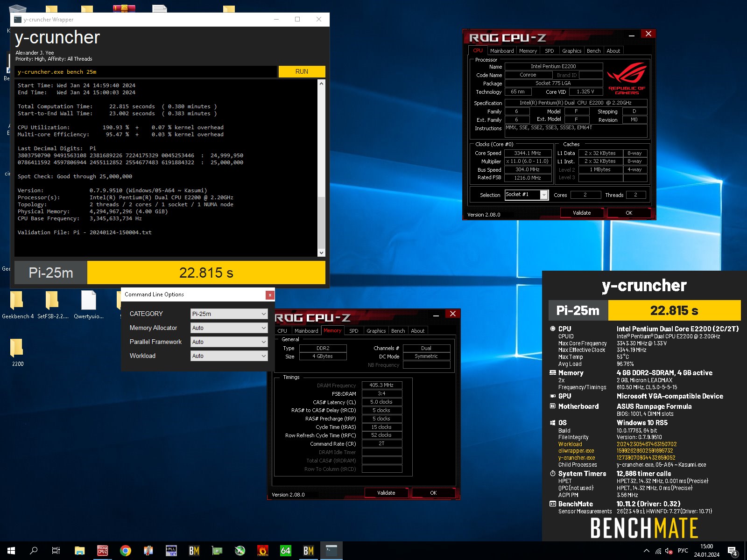The width and height of the screenshot is (747, 560).
Task: Click the taskbar clock showing 15:00
Action: tap(706, 551)
